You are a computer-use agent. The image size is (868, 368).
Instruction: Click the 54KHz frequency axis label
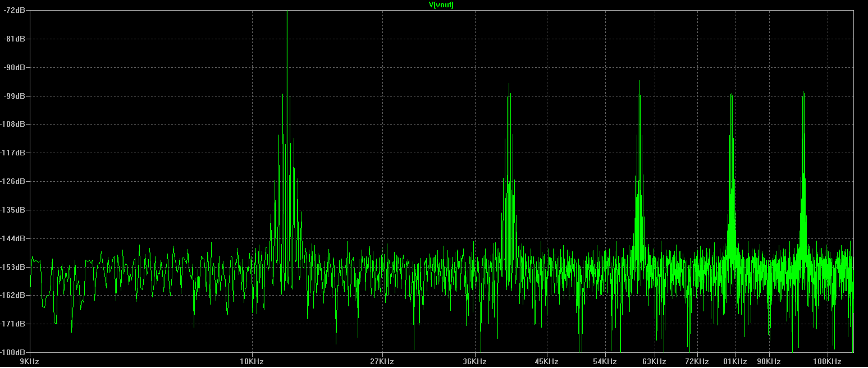pos(605,361)
